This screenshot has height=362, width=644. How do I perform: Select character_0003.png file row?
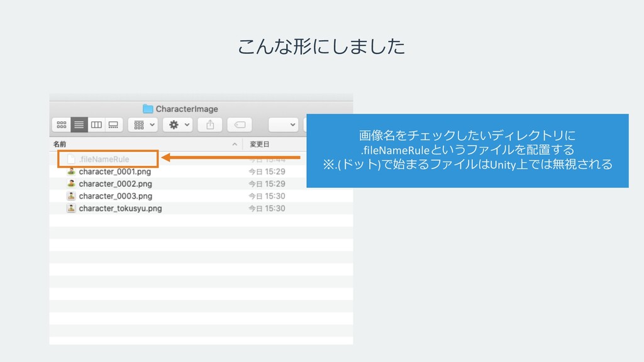pyautogui.click(x=201, y=196)
